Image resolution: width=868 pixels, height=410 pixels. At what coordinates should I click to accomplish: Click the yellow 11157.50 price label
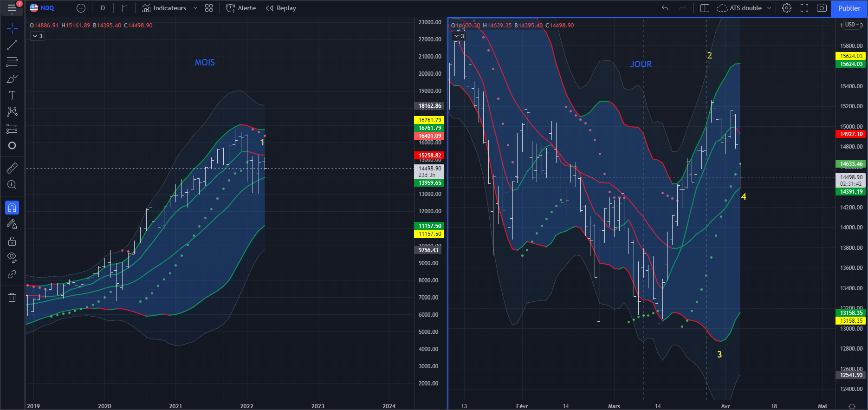tap(429, 234)
